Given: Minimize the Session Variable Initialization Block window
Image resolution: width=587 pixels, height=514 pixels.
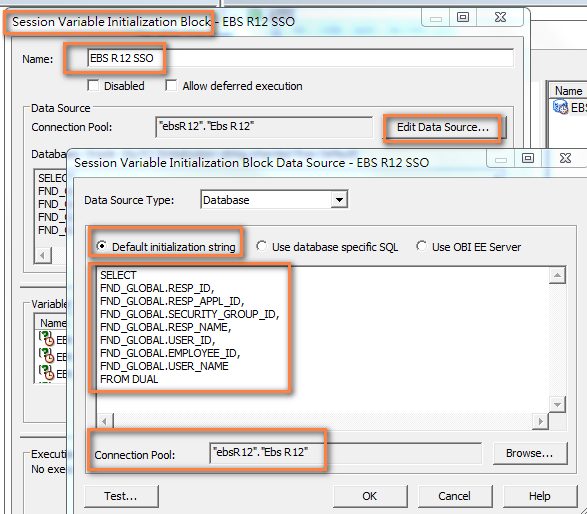Looking at the screenshot, I should point(436,18).
